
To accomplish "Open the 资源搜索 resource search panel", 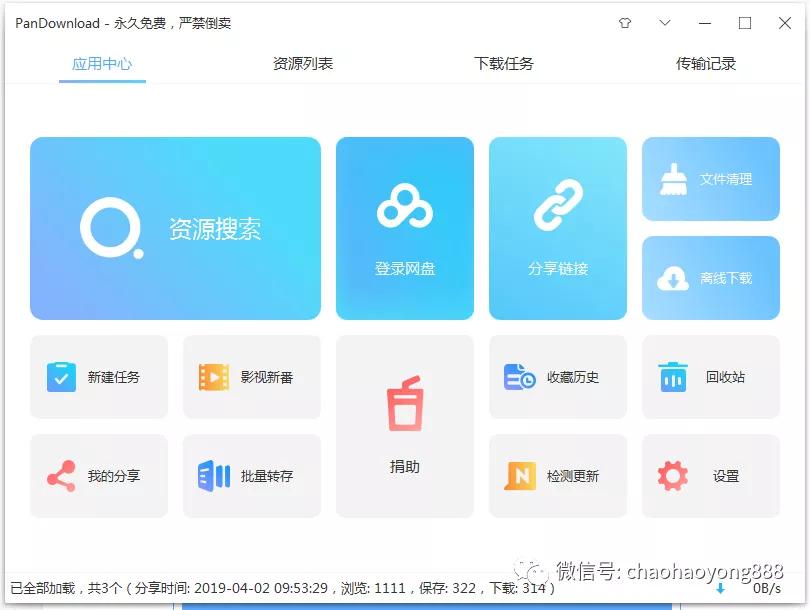I will [175, 228].
